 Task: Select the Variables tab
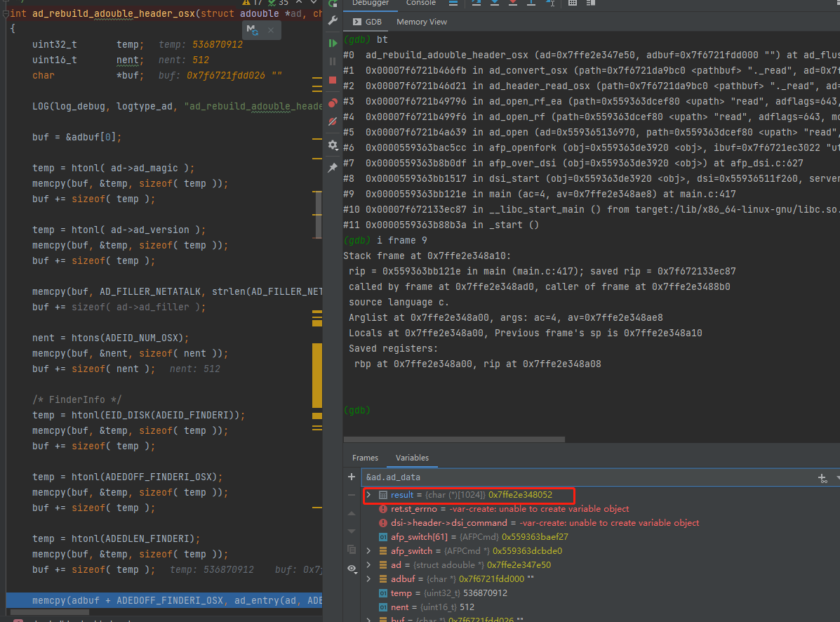(x=412, y=458)
